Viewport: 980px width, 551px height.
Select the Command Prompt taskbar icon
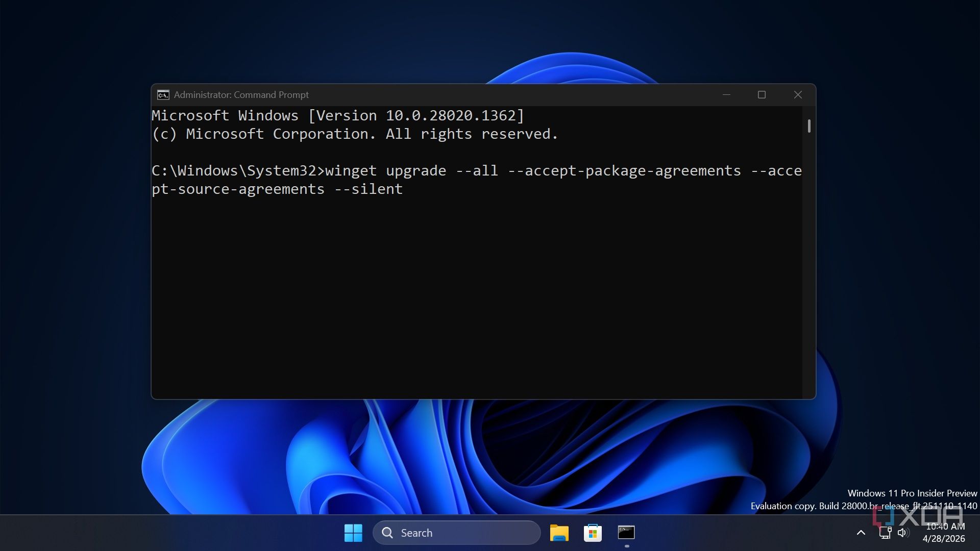pyautogui.click(x=626, y=533)
